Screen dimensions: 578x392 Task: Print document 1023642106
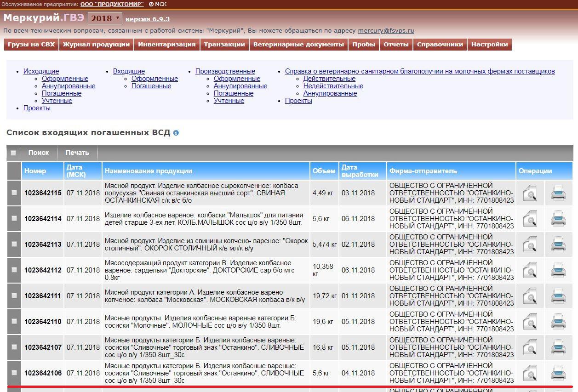point(558,373)
